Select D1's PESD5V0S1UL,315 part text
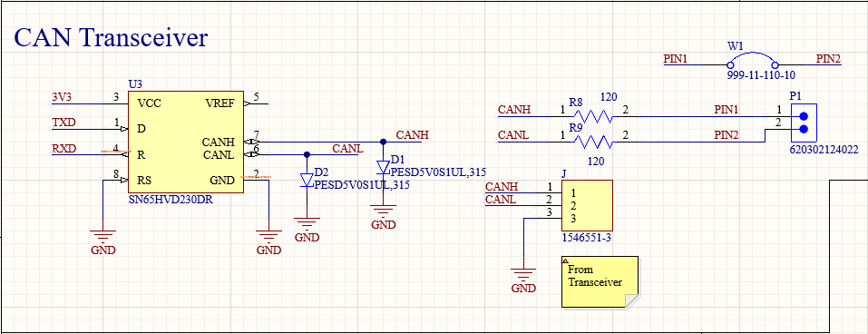This screenshot has height=334, width=868. point(438,172)
